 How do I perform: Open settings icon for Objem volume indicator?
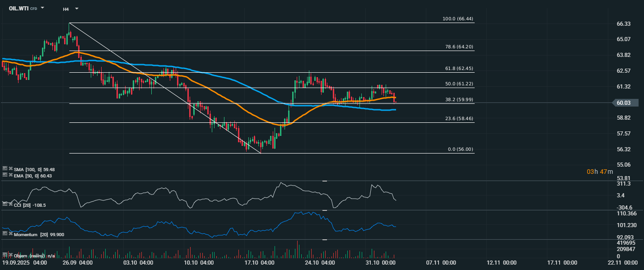[x=5, y=256]
